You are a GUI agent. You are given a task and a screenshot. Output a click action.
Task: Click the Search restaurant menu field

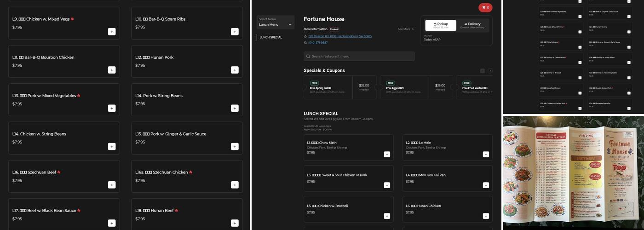[x=359, y=56]
